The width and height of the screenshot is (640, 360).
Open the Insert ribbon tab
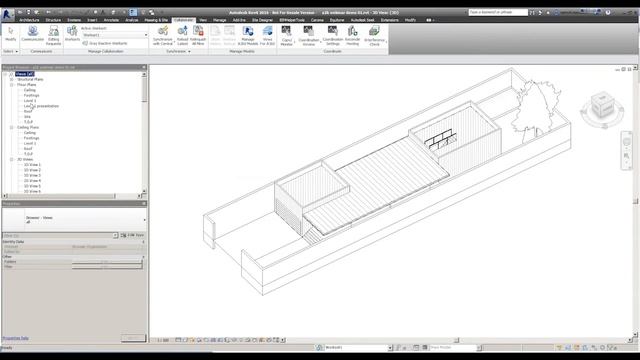(92, 20)
